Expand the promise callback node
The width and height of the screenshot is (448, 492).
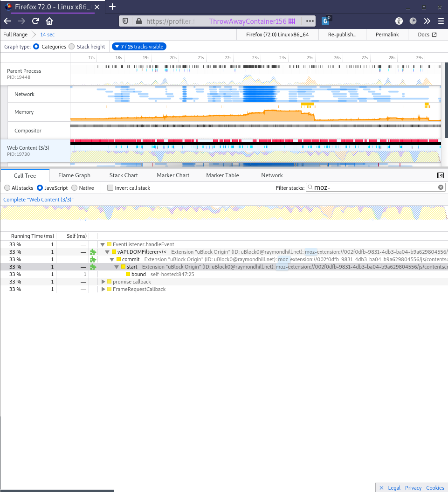(103, 282)
